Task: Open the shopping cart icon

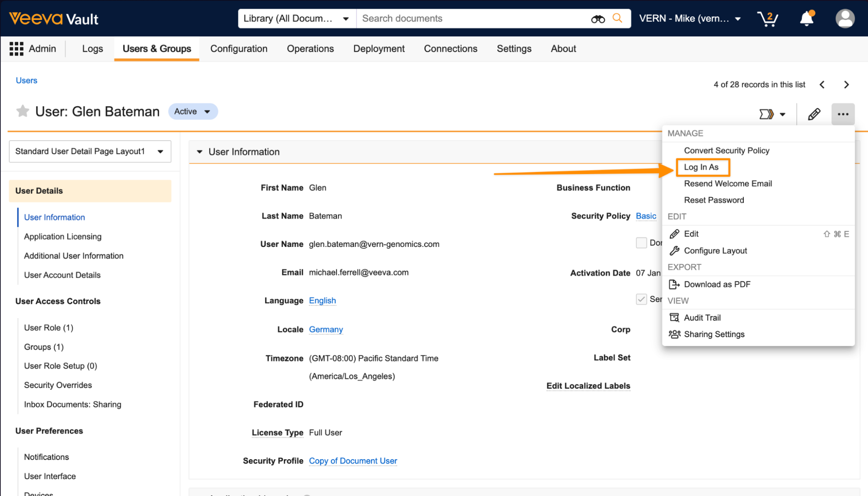Action: (767, 19)
